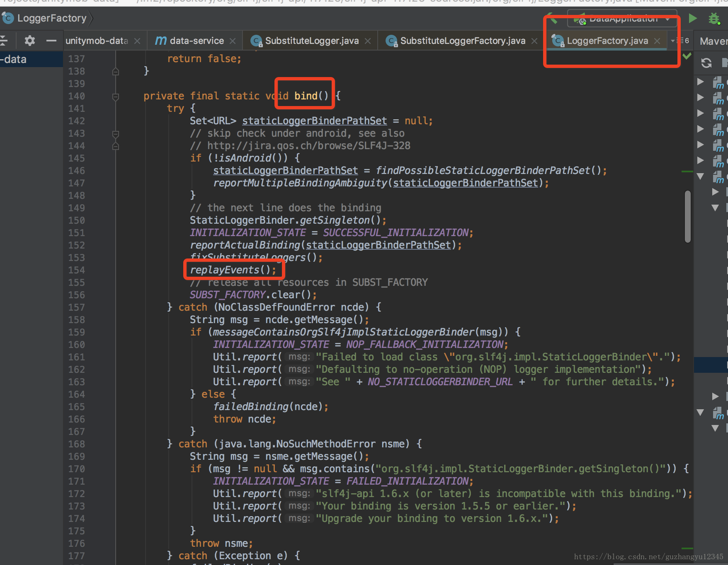Collapse the bind() method at line 140
728x565 pixels.
click(116, 97)
